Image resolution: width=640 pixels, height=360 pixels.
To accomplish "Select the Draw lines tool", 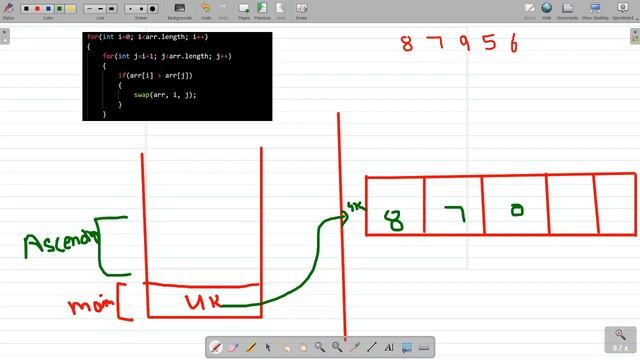I will [372, 347].
